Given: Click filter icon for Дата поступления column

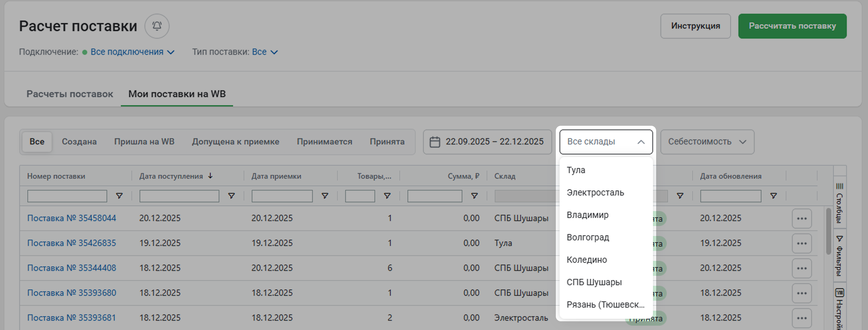Looking at the screenshot, I should click(x=231, y=196).
